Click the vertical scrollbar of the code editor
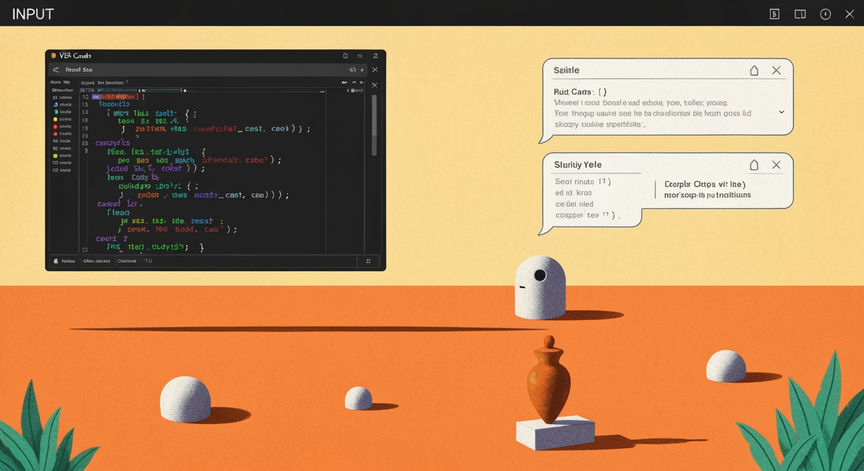The image size is (864, 471). coord(374,126)
